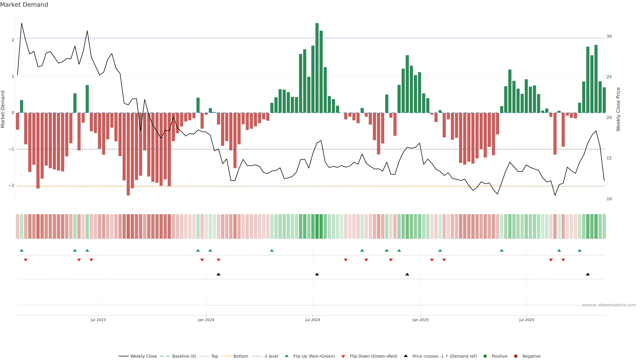
Task: Click the green Flip Up legend triangle icon
Action: click(x=287, y=356)
